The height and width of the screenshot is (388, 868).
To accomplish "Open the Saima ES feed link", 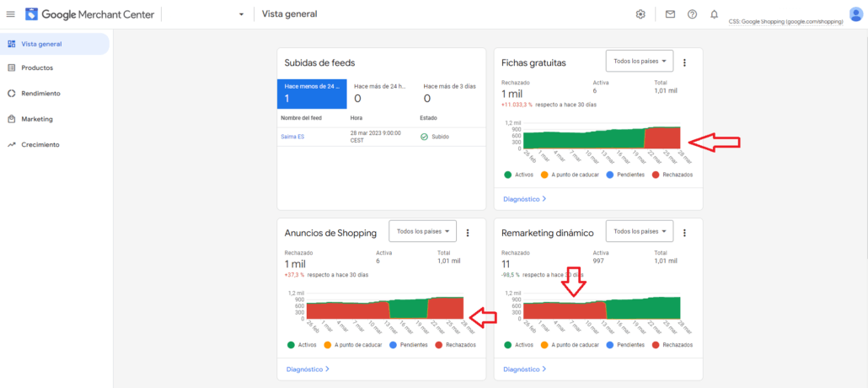I will tap(292, 136).
